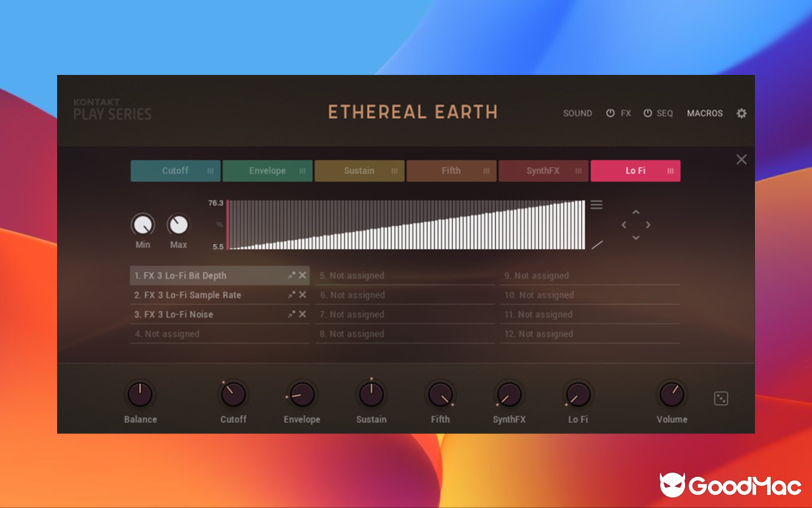Remove FX 3 Lo-Fi Noise assignment via X
This screenshot has height=508, width=812.
click(303, 314)
